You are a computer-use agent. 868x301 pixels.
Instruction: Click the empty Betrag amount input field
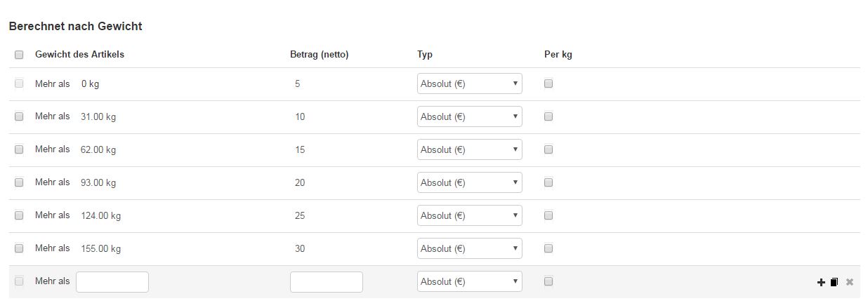(327, 281)
